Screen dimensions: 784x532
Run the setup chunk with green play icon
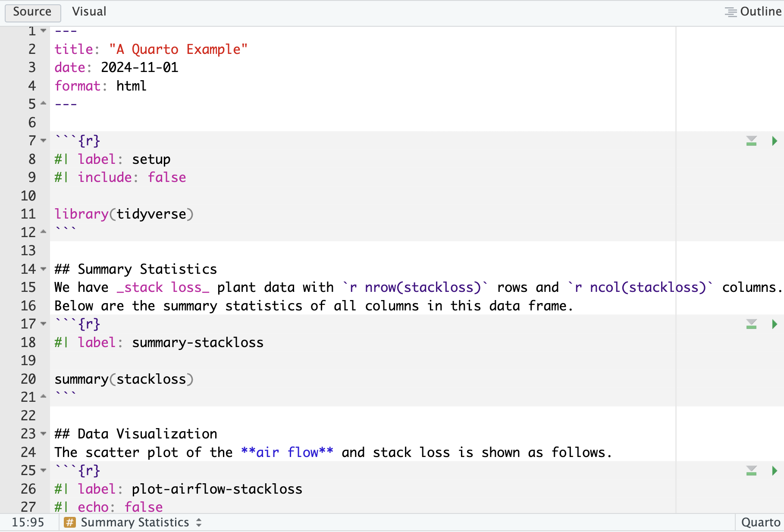point(775,141)
